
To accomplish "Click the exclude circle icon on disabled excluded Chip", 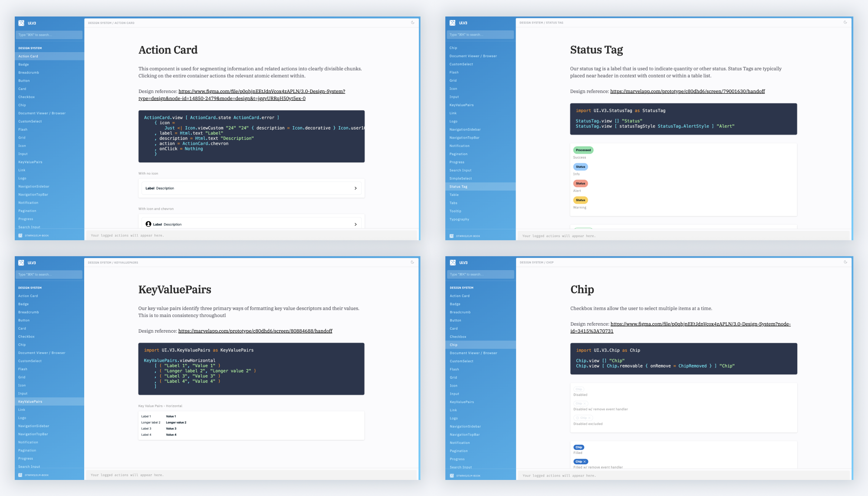I will click(578, 418).
